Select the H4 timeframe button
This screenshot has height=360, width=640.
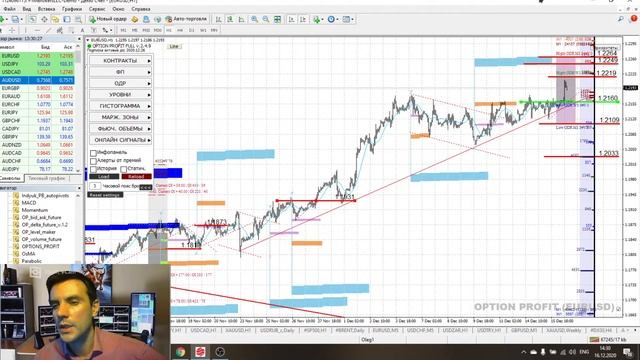[x=180, y=30]
